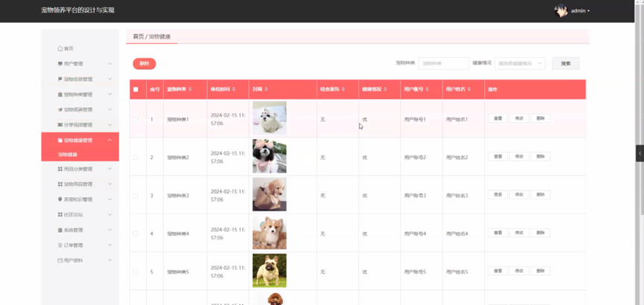Expand 宠物种类管理 using its chevron
Image resolution: width=644 pixels, height=305 pixels.
click(109, 94)
